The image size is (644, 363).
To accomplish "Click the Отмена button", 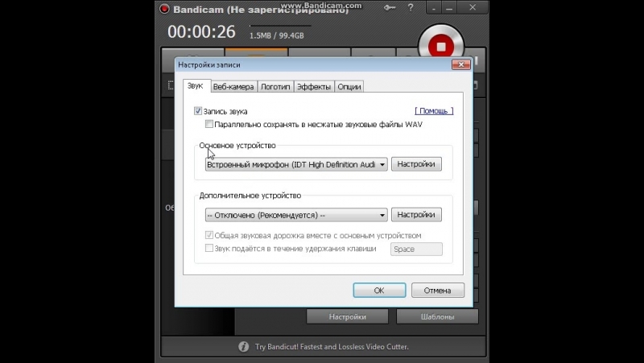I will (437, 291).
